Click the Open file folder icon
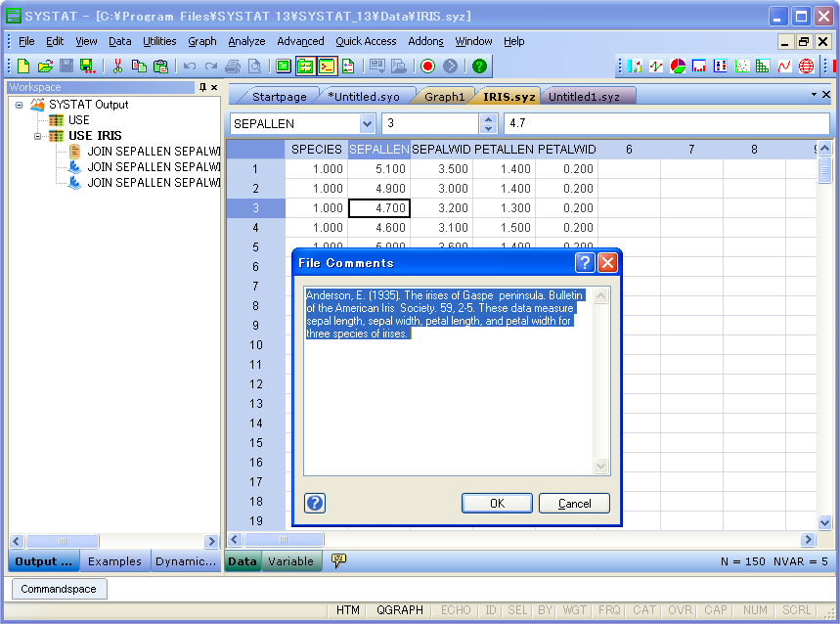 tap(45, 66)
